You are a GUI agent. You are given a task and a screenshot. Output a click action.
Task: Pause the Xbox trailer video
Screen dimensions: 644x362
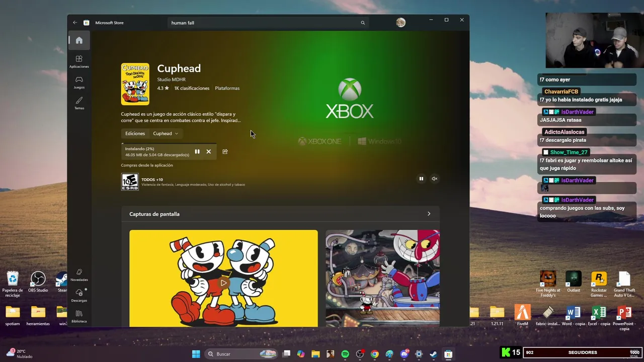pyautogui.click(x=421, y=178)
